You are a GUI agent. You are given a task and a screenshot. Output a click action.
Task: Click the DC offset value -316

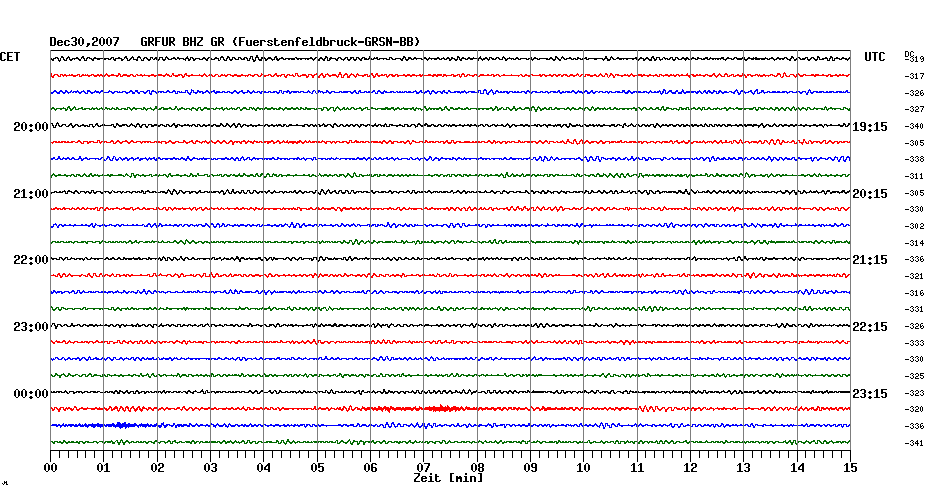915,294
